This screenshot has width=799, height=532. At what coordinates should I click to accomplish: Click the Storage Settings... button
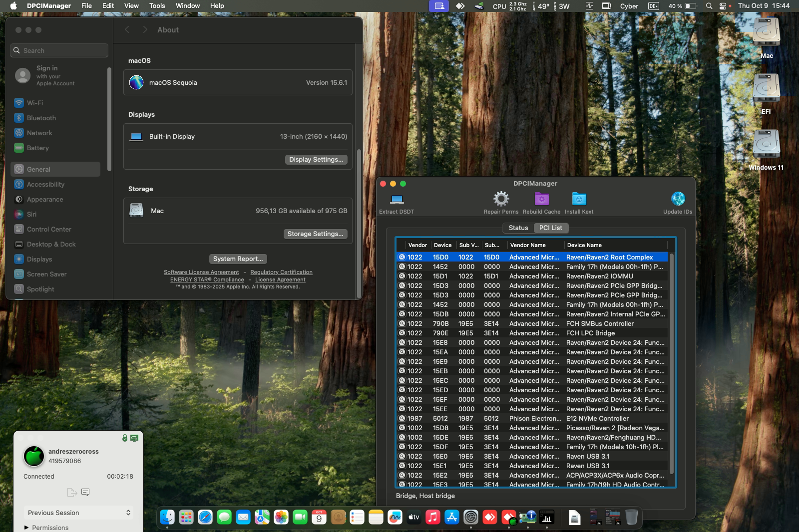point(316,234)
